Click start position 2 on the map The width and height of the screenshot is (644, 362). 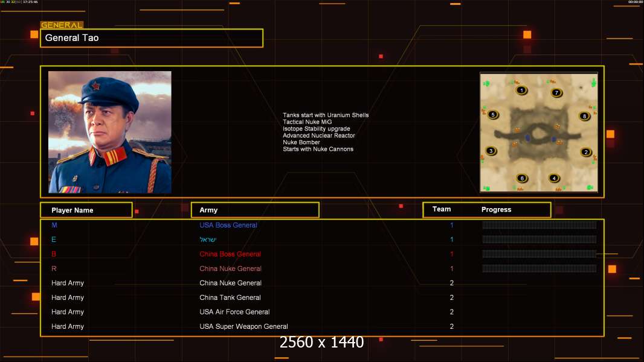[x=586, y=152]
